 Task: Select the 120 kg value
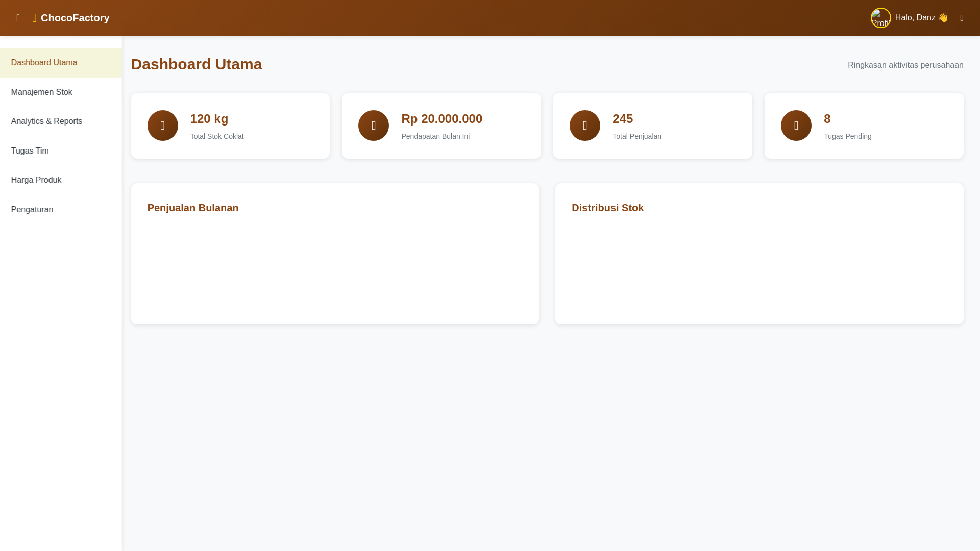209,119
